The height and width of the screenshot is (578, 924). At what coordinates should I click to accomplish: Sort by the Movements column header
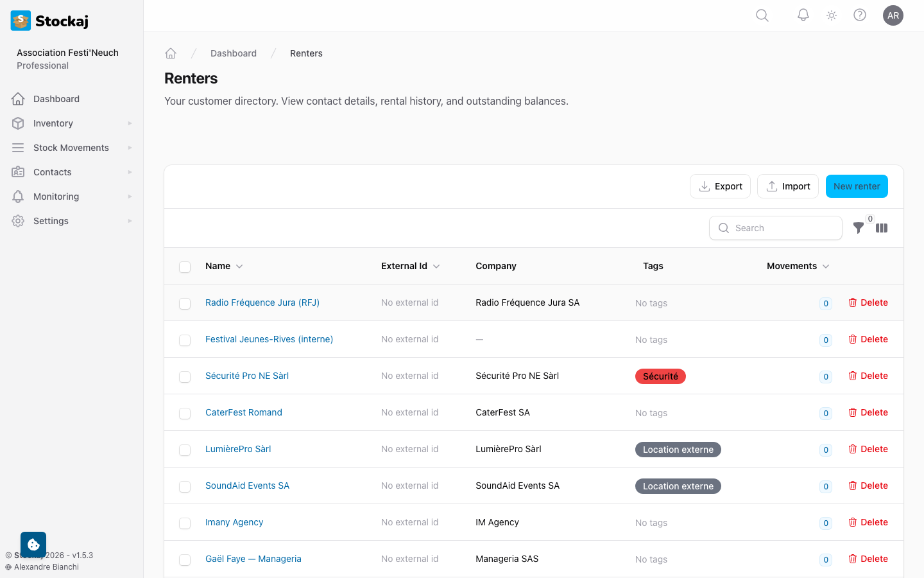click(x=798, y=266)
